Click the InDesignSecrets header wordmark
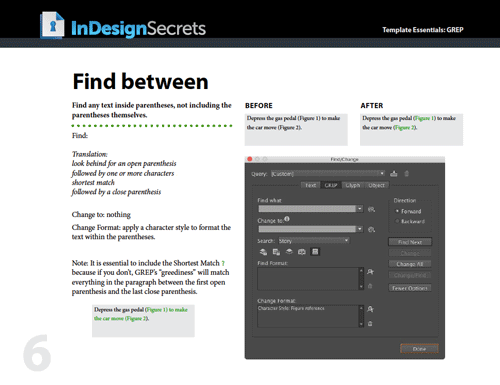500x385 pixels. (x=138, y=28)
